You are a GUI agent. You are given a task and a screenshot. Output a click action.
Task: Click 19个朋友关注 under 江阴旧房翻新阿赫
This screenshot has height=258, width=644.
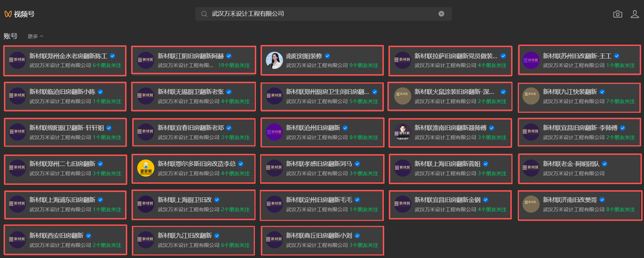pos(234,65)
